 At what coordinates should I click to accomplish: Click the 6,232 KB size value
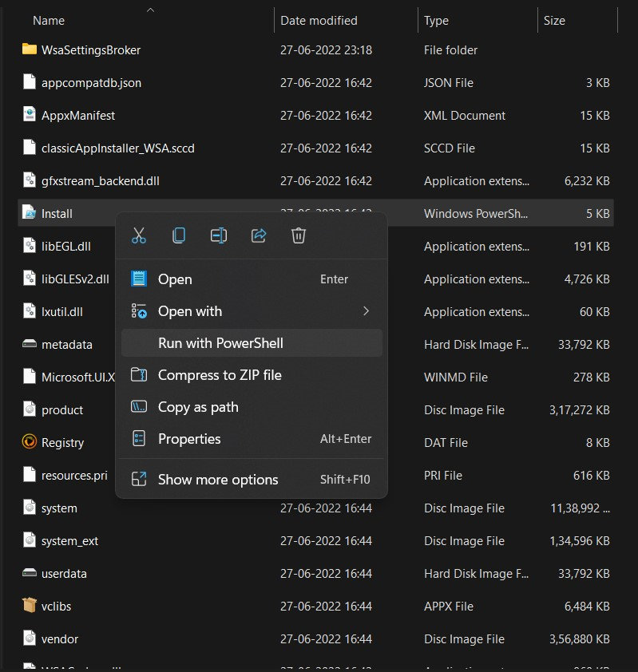tap(587, 181)
